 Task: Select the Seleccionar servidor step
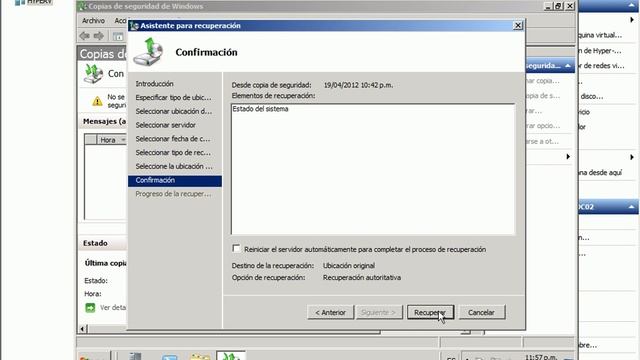pyautogui.click(x=165, y=125)
